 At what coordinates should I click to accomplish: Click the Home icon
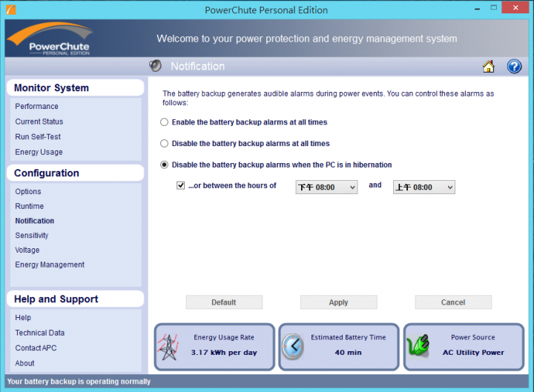point(488,67)
